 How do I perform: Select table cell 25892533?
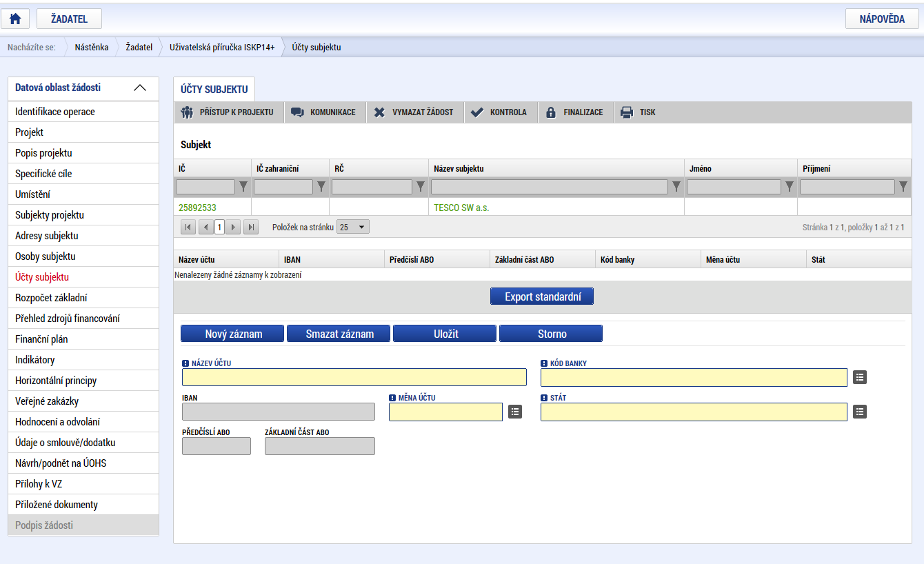pos(212,208)
